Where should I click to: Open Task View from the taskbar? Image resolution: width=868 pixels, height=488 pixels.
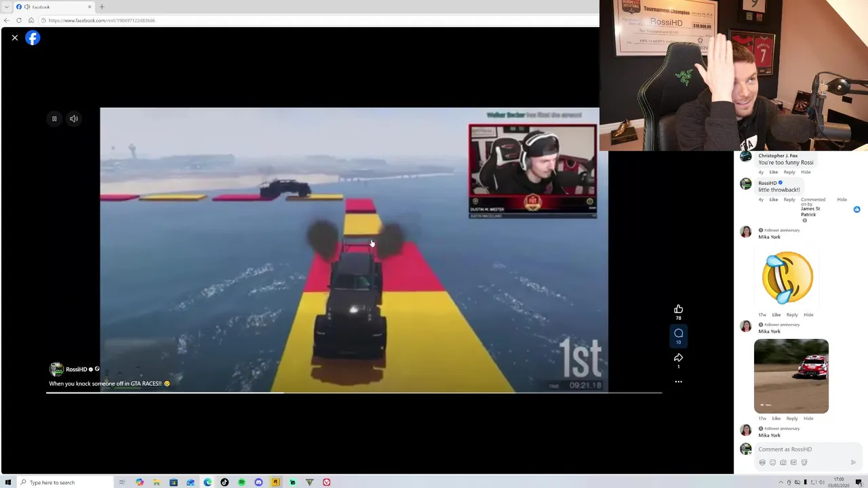(x=122, y=483)
